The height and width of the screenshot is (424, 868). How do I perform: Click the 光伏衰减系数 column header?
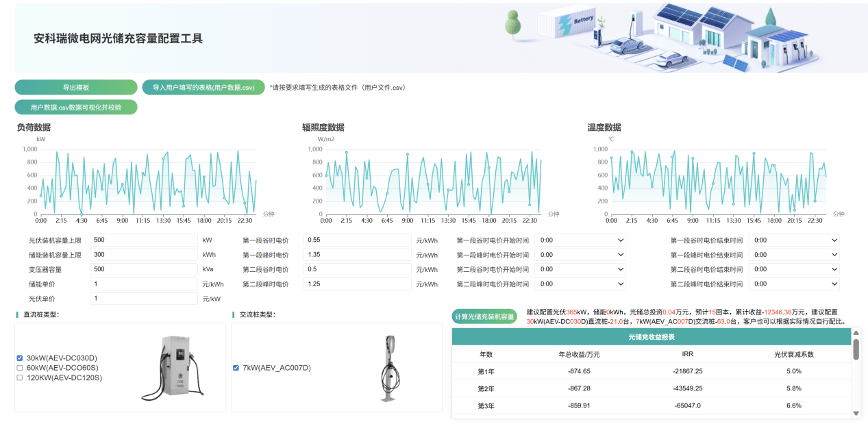794,355
